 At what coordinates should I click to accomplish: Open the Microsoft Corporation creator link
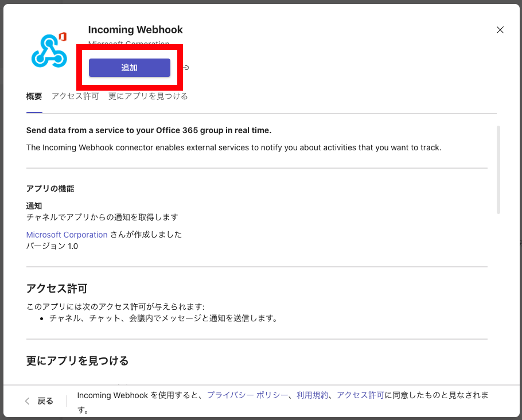(67, 235)
